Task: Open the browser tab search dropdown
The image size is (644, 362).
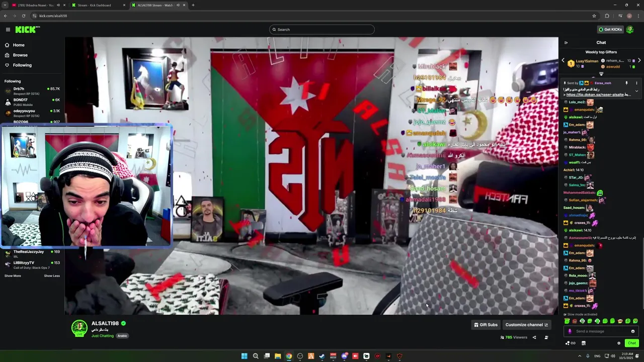Action: pyautogui.click(x=5, y=5)
